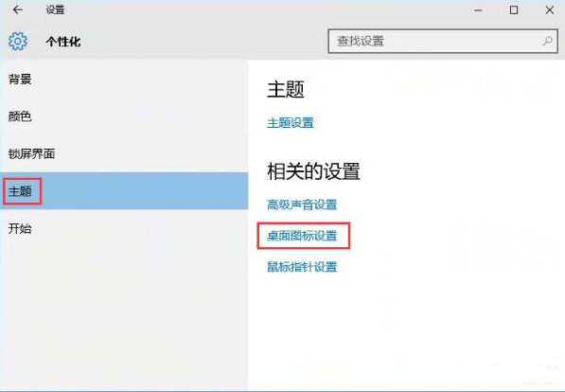Click the 主题 heading in content pane
This screenshot has width=565, height=392.
(x=286, y=89)
